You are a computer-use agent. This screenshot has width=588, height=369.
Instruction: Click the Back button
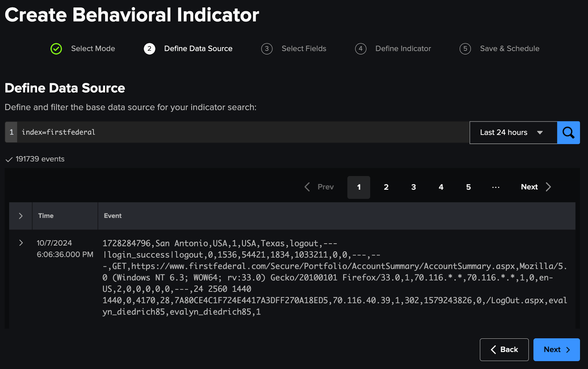tap(504, 350)
